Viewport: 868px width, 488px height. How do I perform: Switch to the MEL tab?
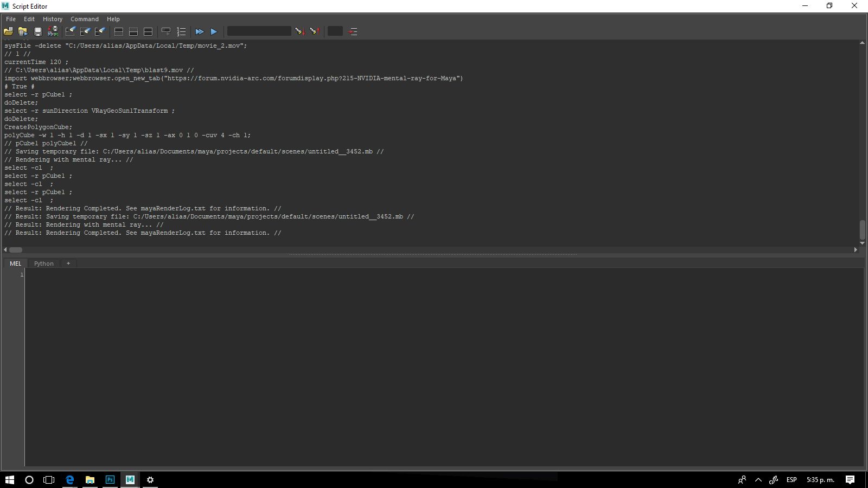coord(15,264)
